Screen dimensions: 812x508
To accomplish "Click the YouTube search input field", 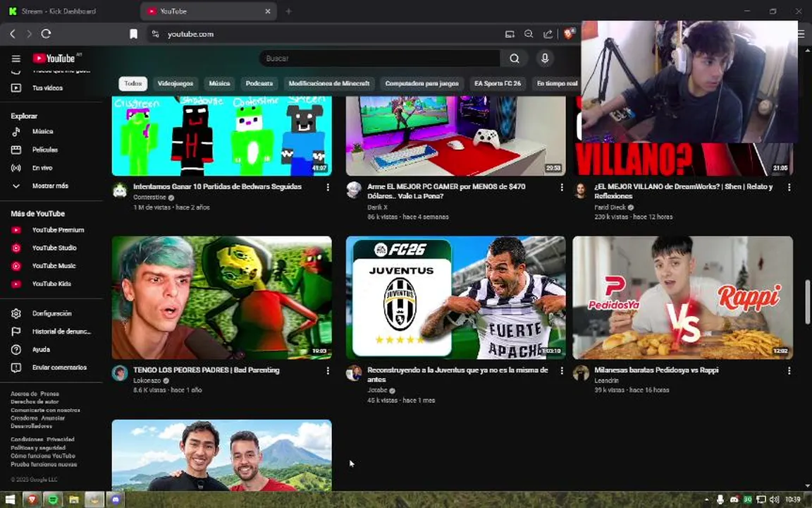I will 380,59.
